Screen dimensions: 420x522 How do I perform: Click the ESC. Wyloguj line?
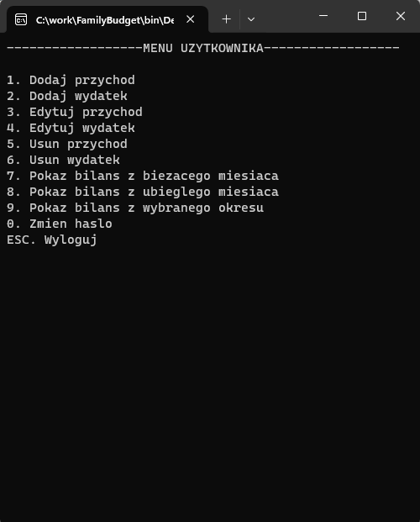point(52,240)
